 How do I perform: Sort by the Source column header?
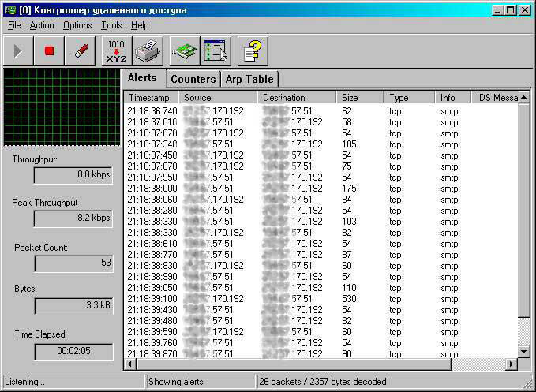(218, 98)
